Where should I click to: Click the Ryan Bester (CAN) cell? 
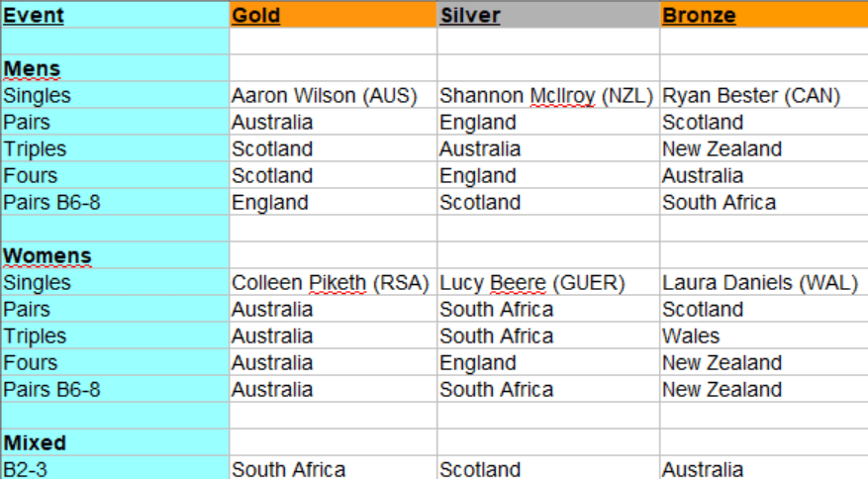tap(751, 96)
